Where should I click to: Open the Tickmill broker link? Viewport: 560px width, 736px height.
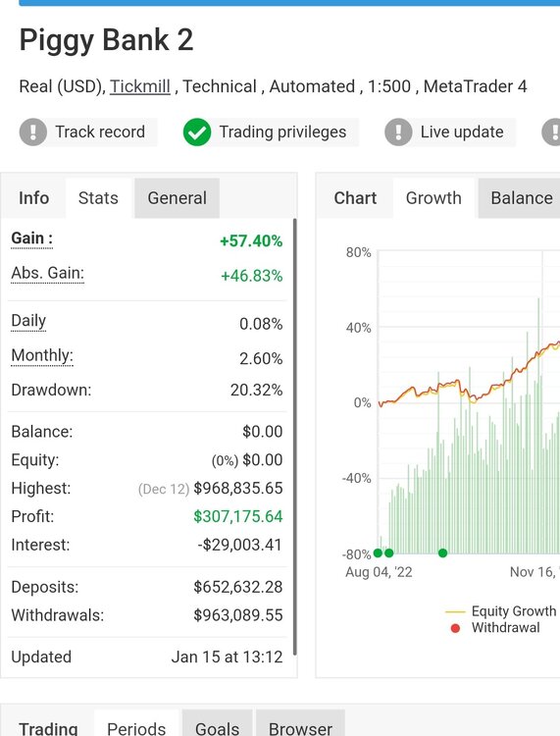pyautogui.click(x=140, y=86)
